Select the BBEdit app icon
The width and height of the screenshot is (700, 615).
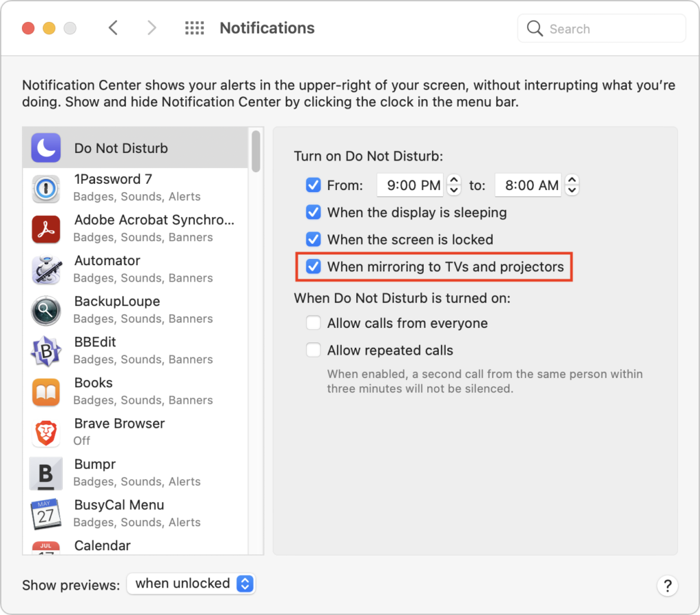(46, 351)
